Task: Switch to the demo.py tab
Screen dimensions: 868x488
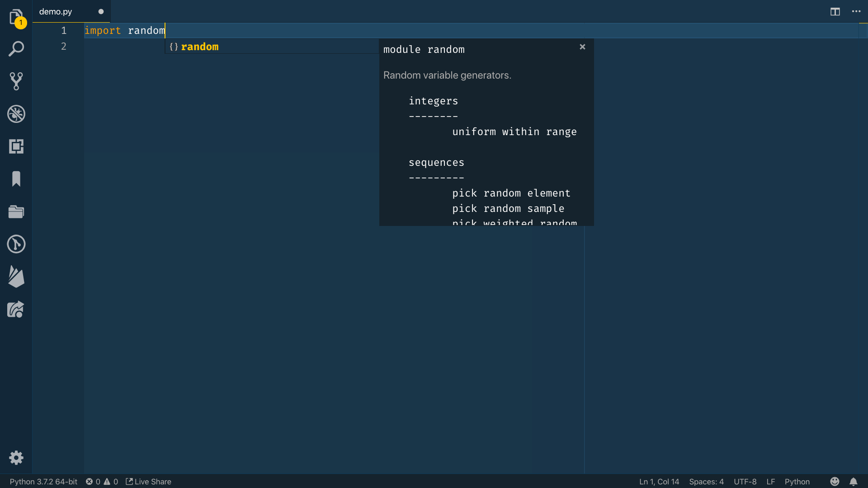Action: [x=56, y=11]
